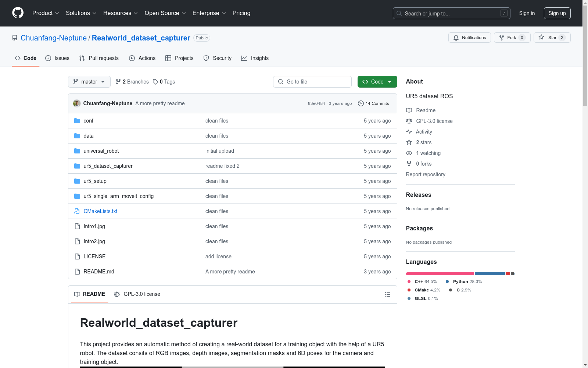This screenshot has width=588, height=368.
Task: Open the green Code dropdown button
Action: coord(377,82)
